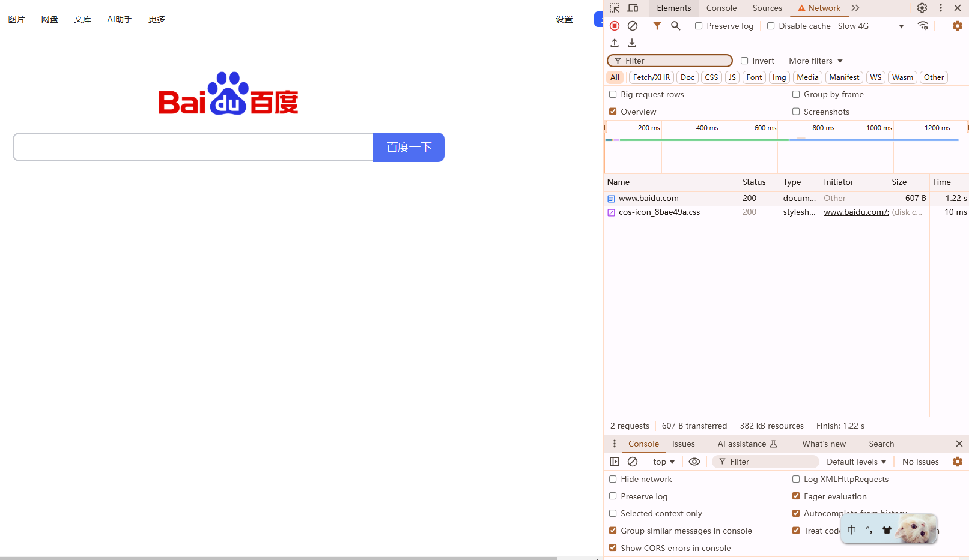Screen dimensions: 969x560
Task: Check Hide network in console settings
Action: coord(613,479)
